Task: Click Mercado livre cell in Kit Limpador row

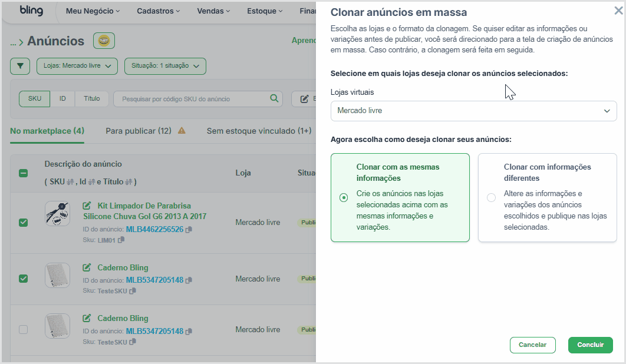Action: (258, 222)
